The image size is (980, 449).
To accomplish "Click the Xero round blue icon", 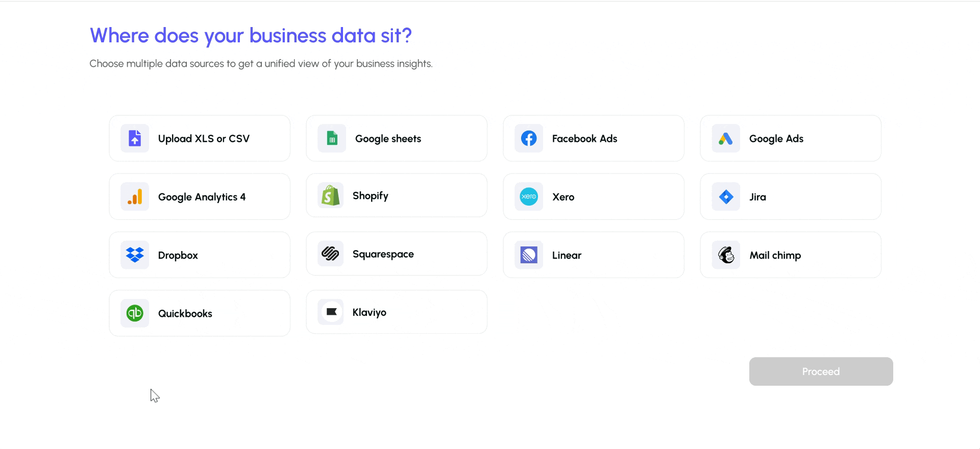I will 529,196.
